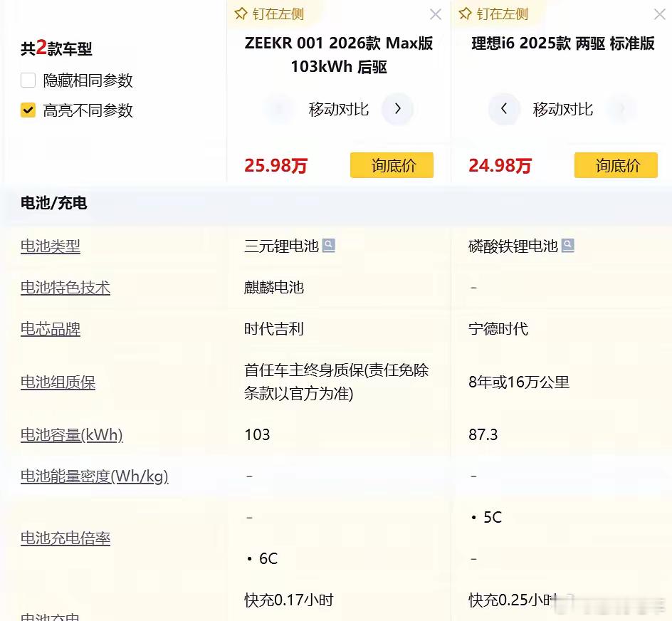672x621 pixels.
Task: Open 电池类型 parameter link
Action: click(51, 246)
